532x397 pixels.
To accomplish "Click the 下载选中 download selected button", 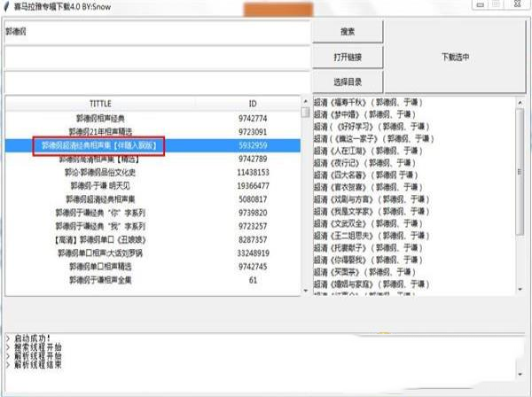I will [454, 58].
